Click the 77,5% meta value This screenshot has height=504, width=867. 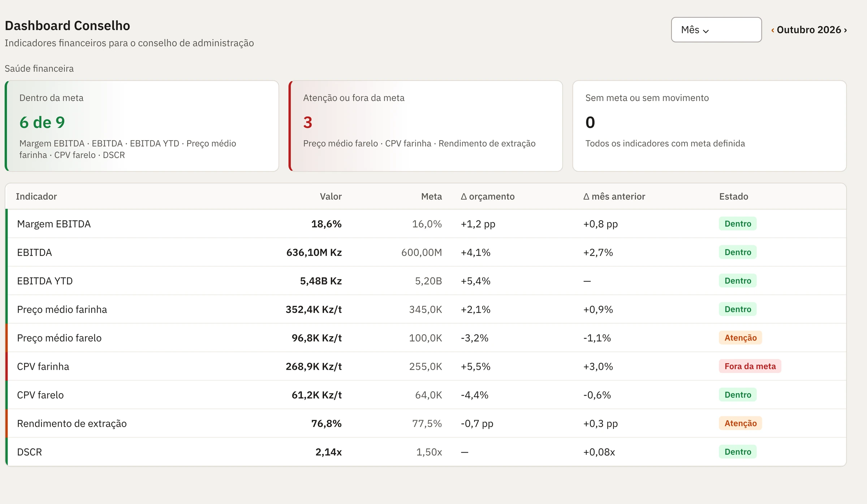427,423
